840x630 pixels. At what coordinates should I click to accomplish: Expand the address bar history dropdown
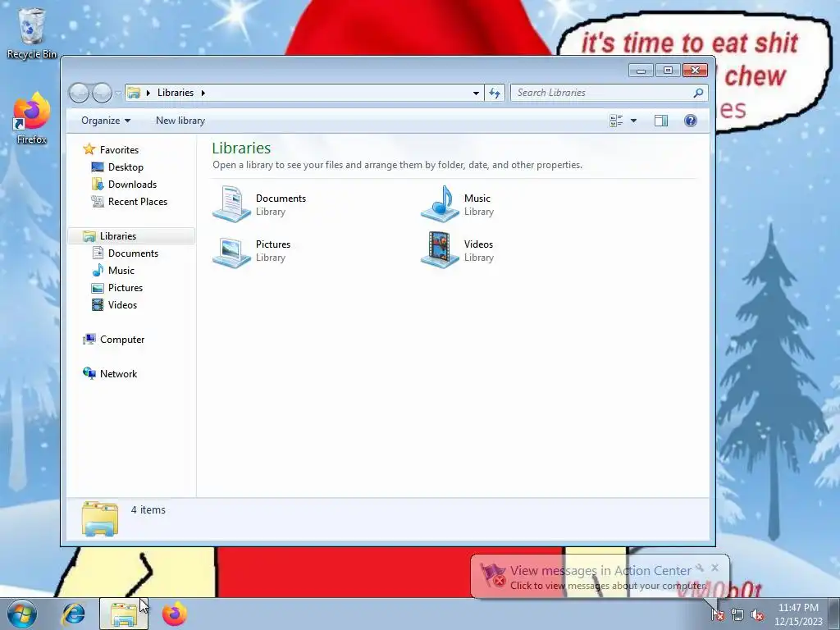(476, 94)
